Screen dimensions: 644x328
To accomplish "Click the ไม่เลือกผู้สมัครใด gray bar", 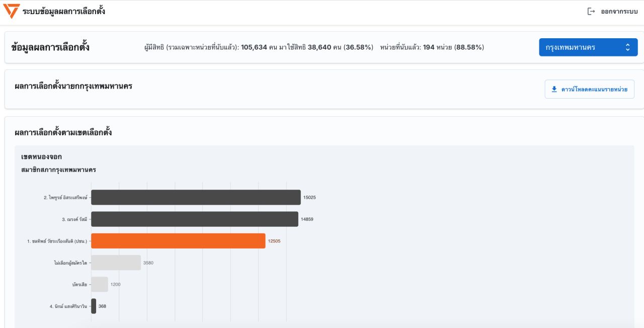I will coord(116,263).
